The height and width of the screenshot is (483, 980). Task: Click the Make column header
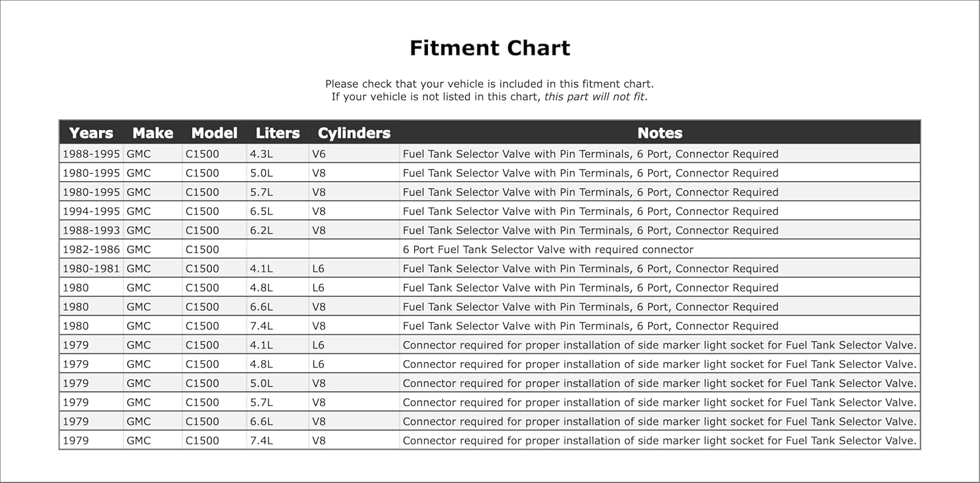152,133
